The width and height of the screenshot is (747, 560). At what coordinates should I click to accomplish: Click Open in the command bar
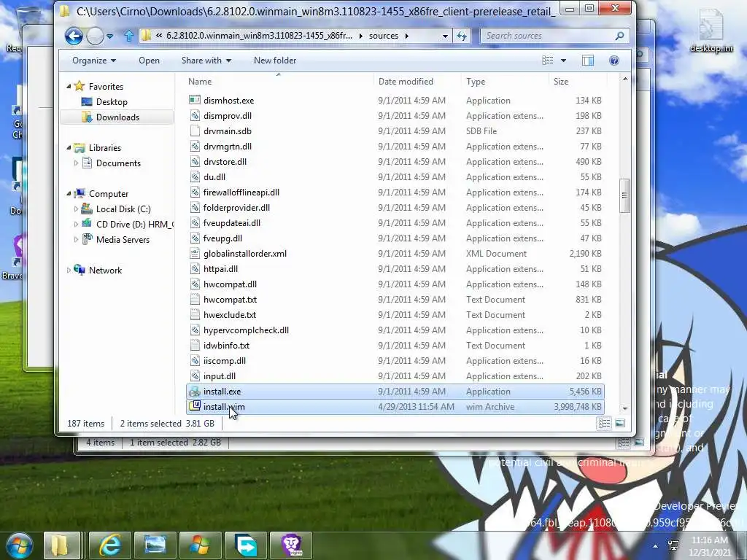[149, 61]
